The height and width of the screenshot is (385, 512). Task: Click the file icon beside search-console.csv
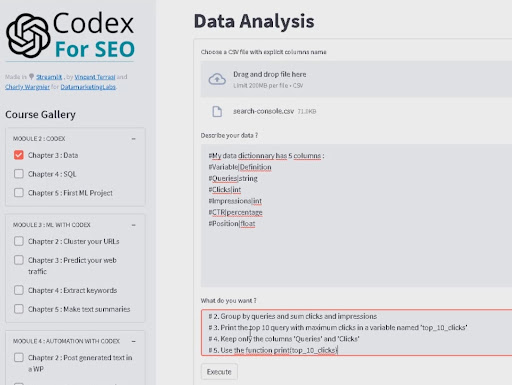(x=217, y=111)
